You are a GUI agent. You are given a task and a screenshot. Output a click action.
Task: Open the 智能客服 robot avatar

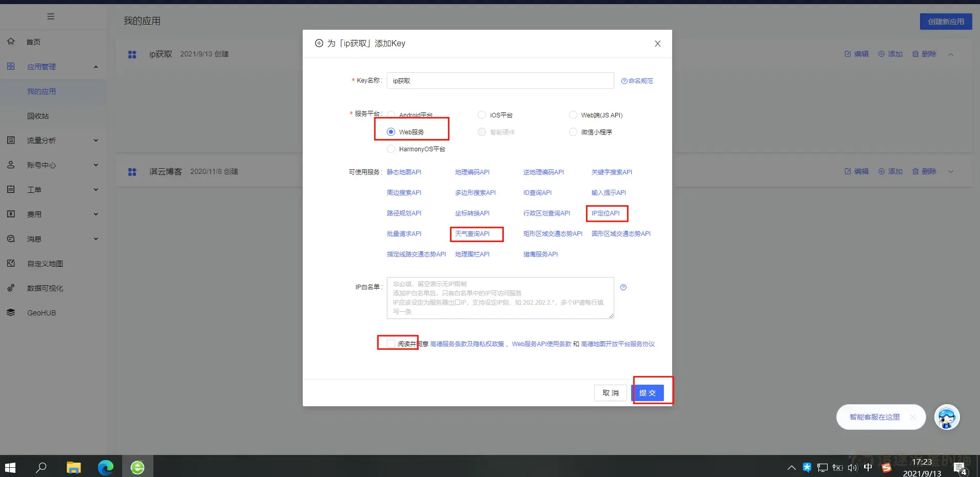[947, 417]
